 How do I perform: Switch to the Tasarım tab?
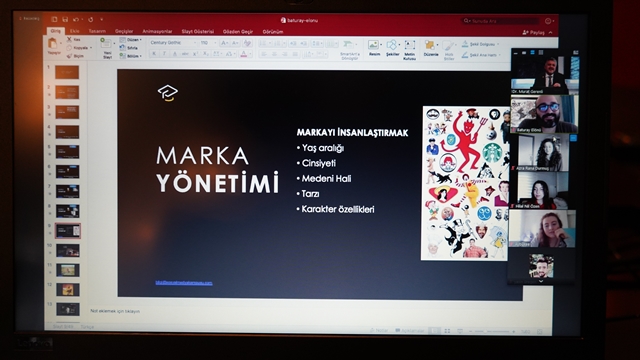pyautogui.click(x=97, y=31)
